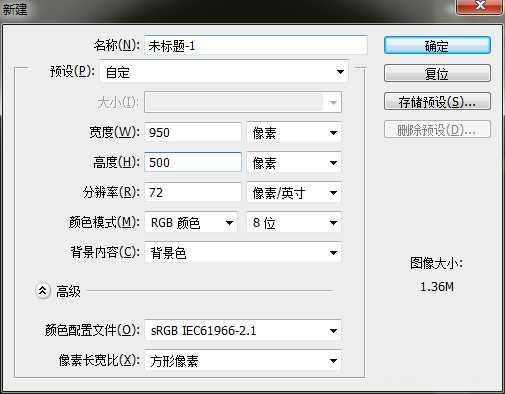Open width unit 像素 dropdown
This screenshot has height=394, width=505.
click(294, 133)
